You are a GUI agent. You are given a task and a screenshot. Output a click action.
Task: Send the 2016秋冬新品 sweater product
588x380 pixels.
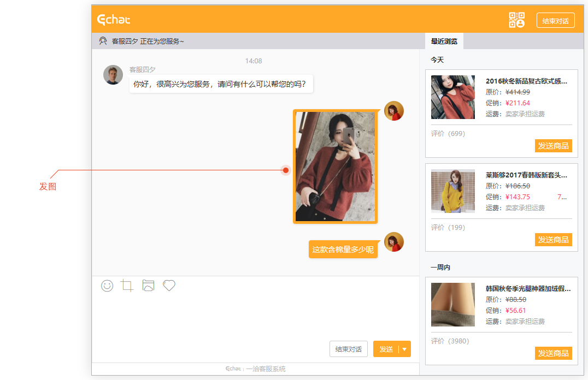point(553,146)
